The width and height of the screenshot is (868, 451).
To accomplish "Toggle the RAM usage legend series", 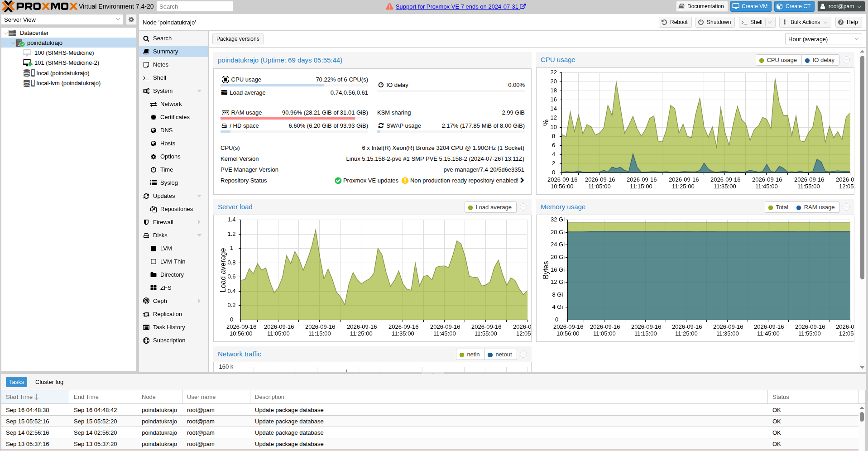I will (x=816, y=207).
